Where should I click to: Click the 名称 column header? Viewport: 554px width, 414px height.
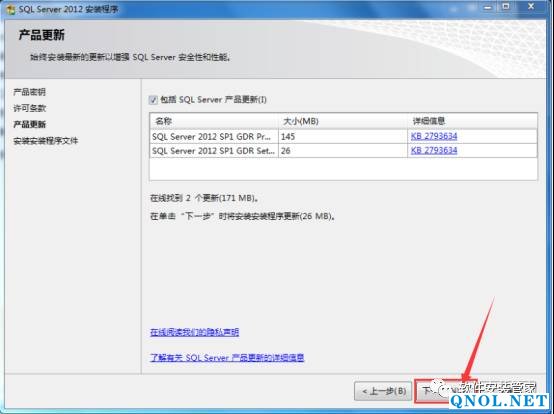tap(214, 121)
